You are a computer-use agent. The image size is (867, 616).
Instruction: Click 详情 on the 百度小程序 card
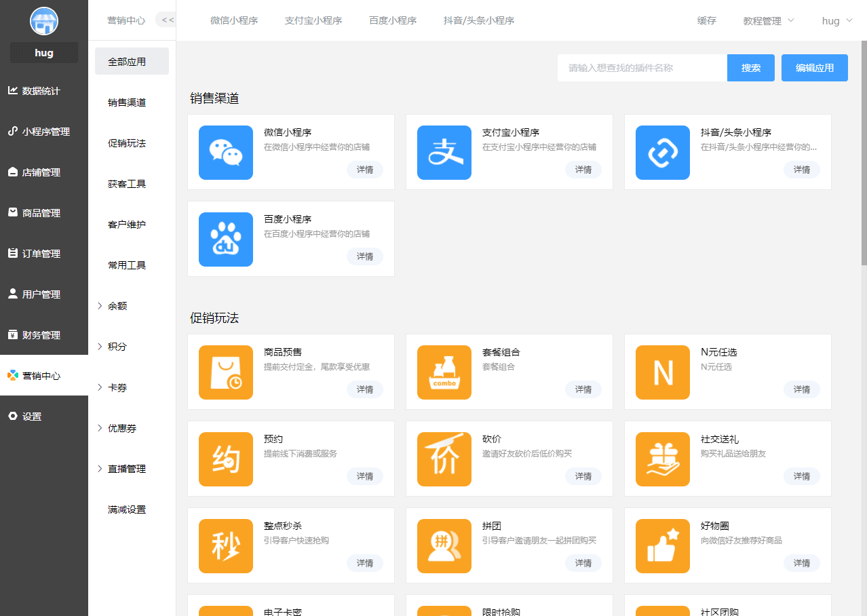pyautogui.click(x=365, y=256)
